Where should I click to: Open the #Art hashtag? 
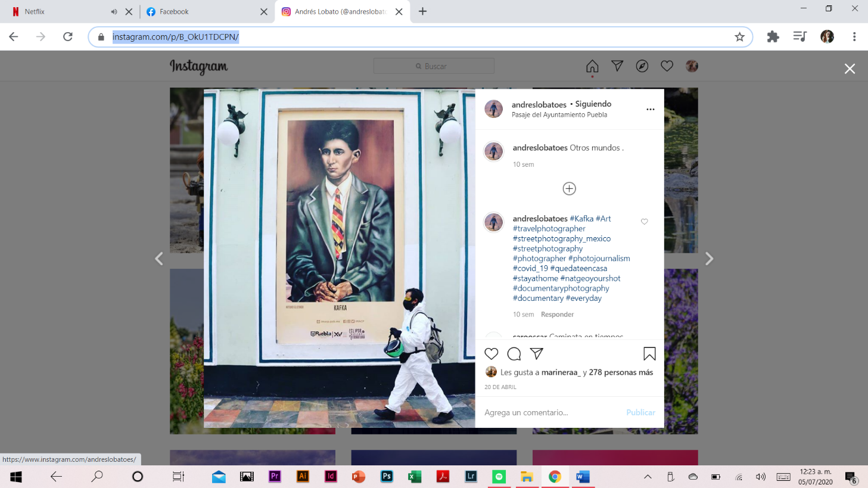(x=603, y=219)
